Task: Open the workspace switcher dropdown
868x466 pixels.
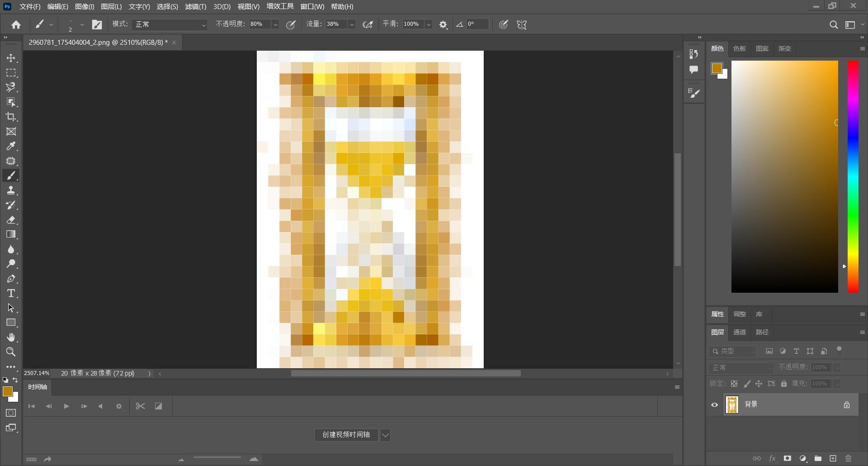Action: (x=853, y=25)
